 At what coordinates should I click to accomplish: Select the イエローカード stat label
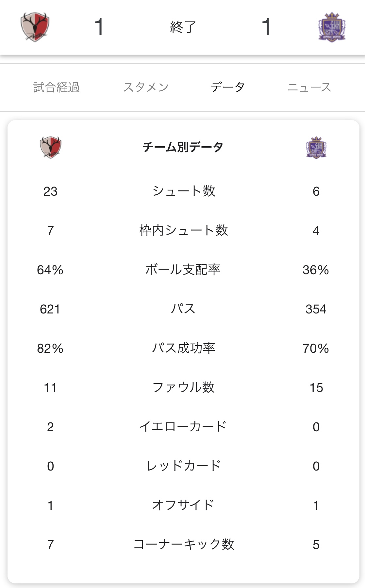183,427
